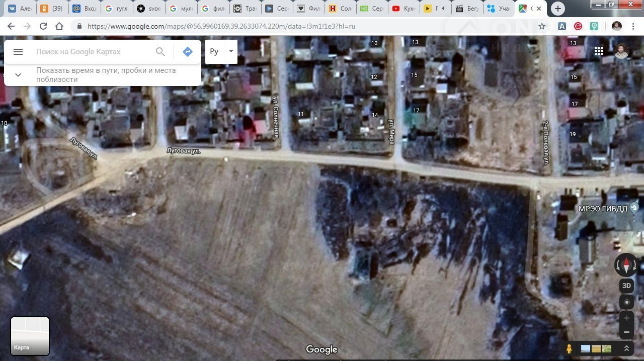The image size is (644, 361).
Task: Click the search magnifier icon
Action: point(160,52)
